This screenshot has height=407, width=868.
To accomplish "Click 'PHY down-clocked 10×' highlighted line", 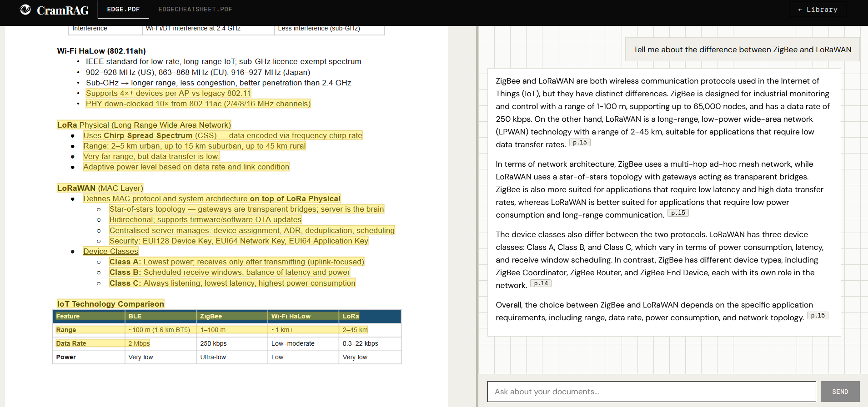I will [198, 104].
